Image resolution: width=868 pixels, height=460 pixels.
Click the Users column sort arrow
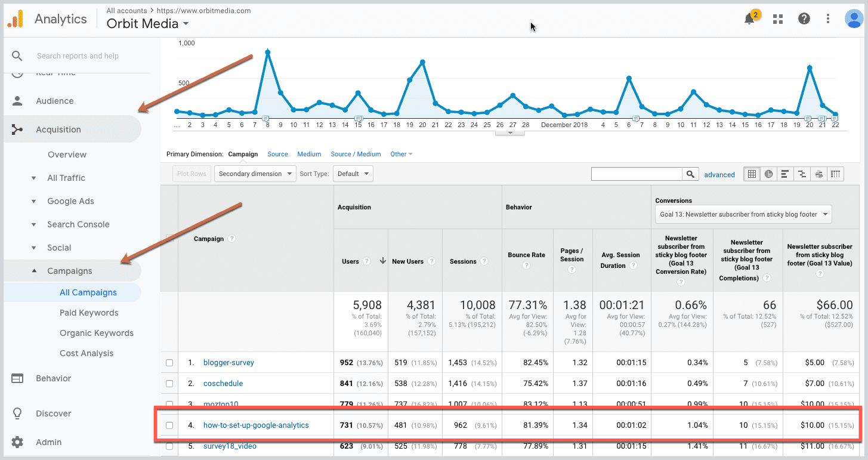click(x=382, y=261)
